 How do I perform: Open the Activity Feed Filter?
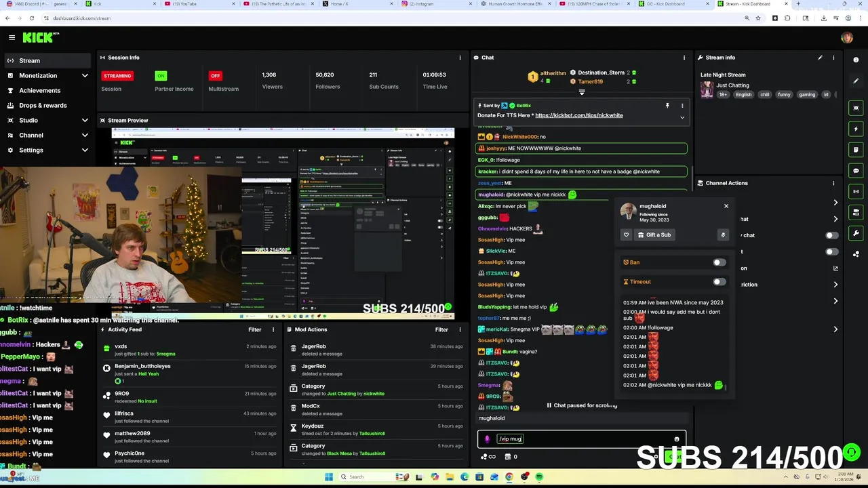coord(255,329)
